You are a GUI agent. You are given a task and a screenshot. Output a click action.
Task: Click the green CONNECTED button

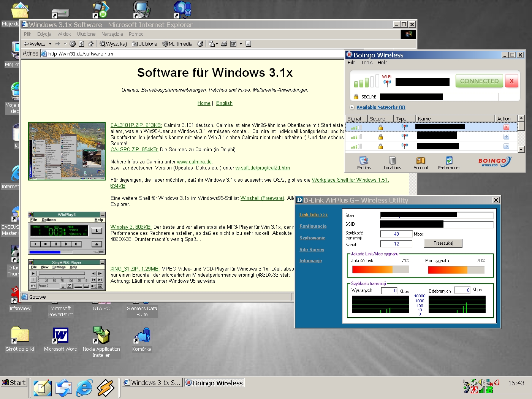(x=479, y=81)
